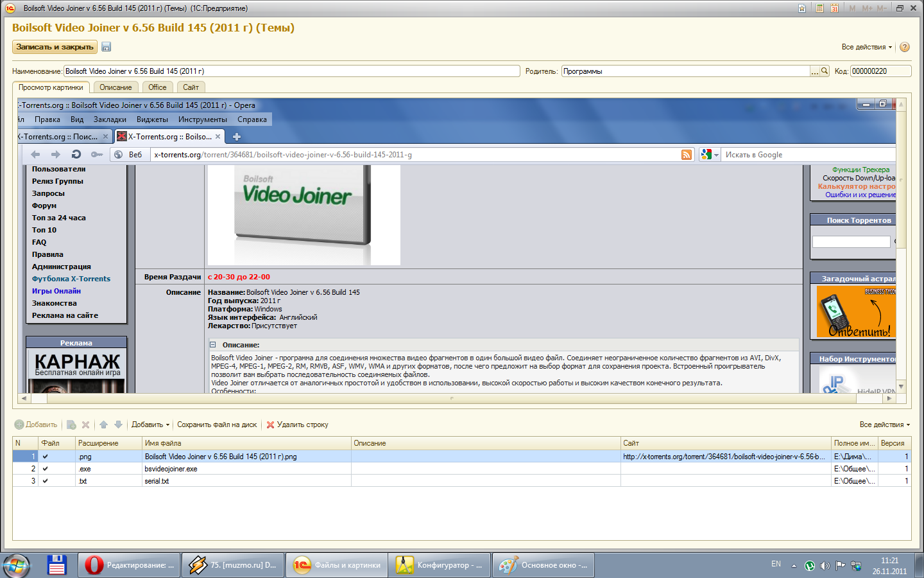Screen dimensions: 924x578
Task: Switch to Файлы и картинки taskbar item
Action: pos(337,565)
